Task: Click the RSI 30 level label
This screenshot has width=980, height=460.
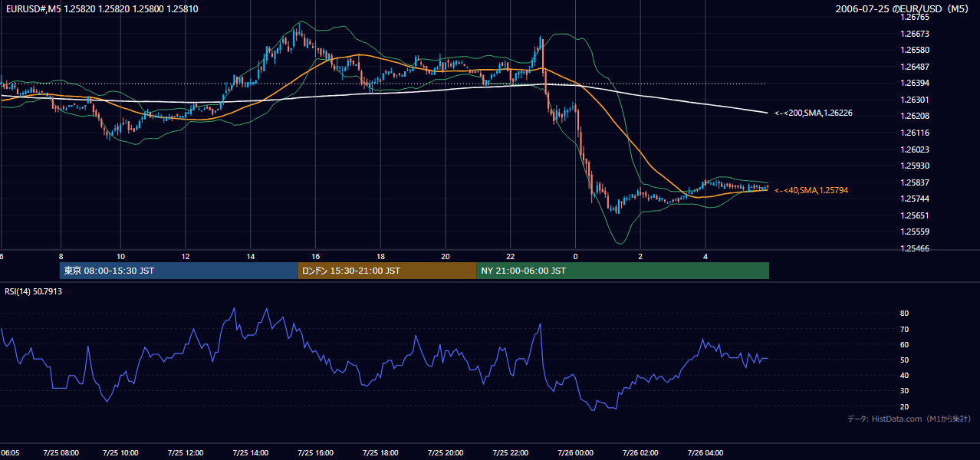Action: (x=905, y=391)
